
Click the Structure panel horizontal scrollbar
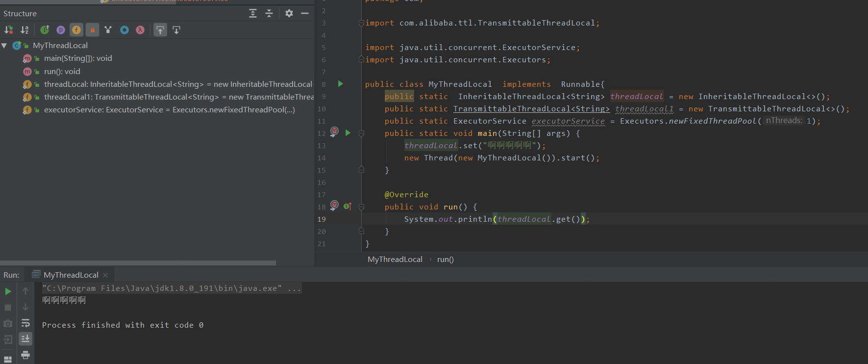tap(138, 263)
